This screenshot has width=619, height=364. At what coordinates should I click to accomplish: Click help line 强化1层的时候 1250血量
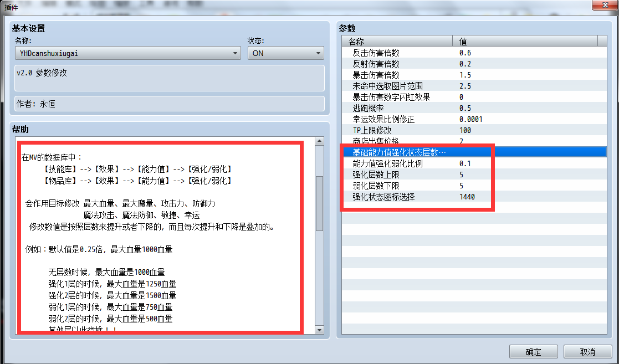pos(112,284)
